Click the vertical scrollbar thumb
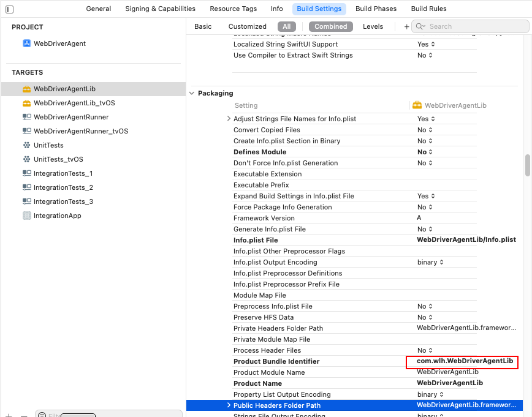Viewport: 532px width, 417px height. pos(528,165)
